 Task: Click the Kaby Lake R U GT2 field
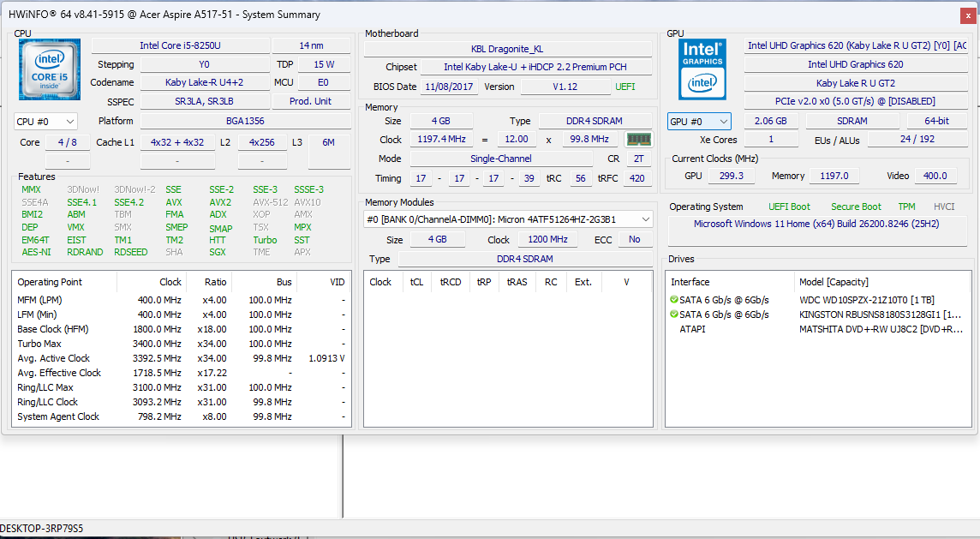coord(856,83)
